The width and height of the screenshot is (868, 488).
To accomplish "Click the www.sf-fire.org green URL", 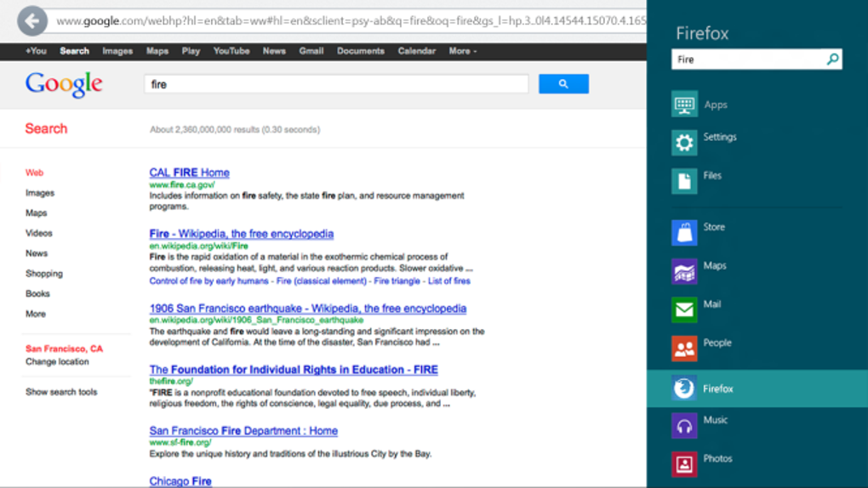I will (x=180, y=442).
